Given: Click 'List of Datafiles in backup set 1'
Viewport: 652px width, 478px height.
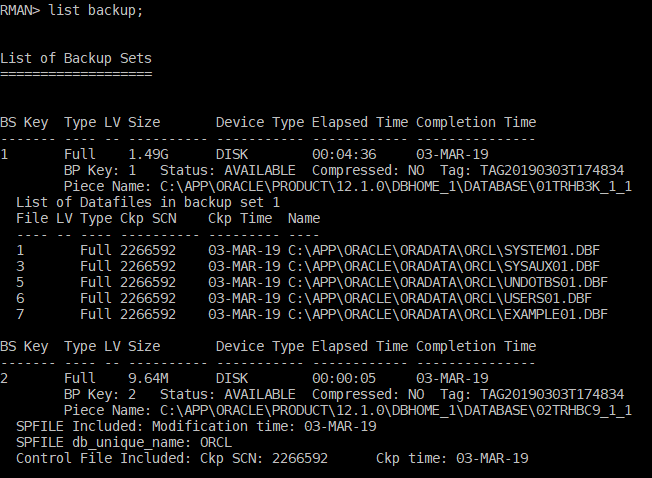Looking at the screenshot, I should (x=148, y=202).
